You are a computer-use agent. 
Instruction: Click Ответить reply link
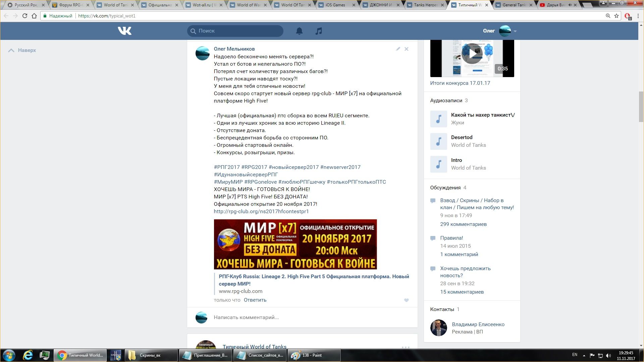pyautogui.click(x=255, y=300)
